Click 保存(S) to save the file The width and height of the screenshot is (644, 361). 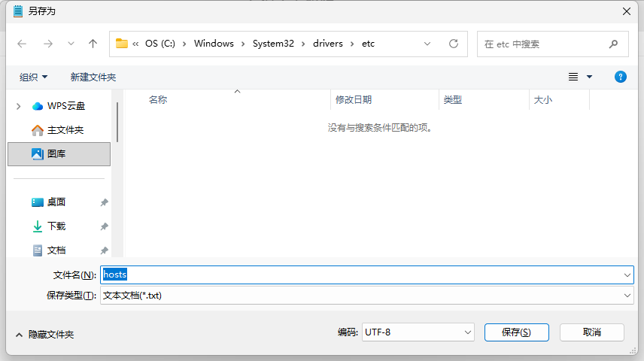(516, 332)
